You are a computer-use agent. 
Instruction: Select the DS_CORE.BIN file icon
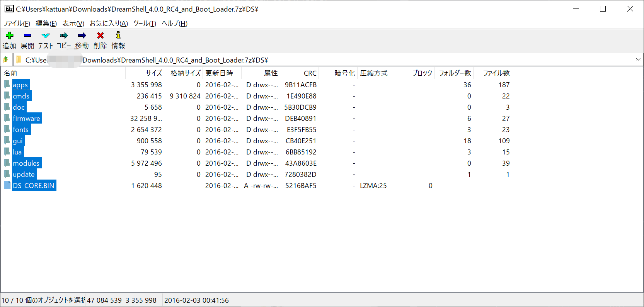point(7,185)
